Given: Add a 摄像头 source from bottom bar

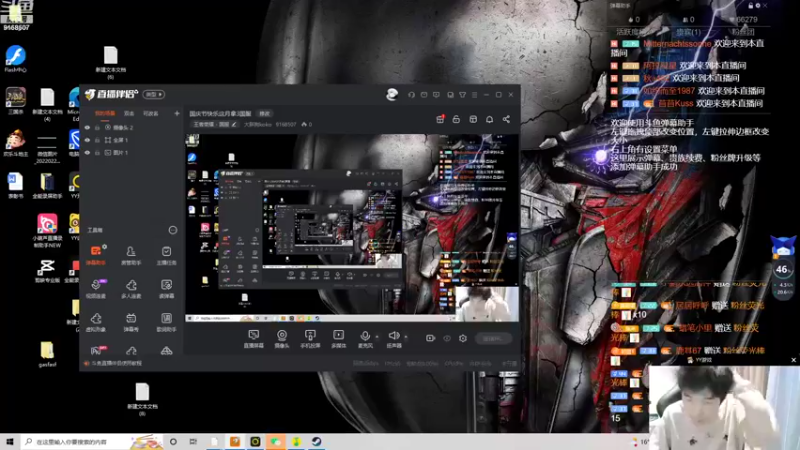Looking at the screenshot, I should [282, 339].
